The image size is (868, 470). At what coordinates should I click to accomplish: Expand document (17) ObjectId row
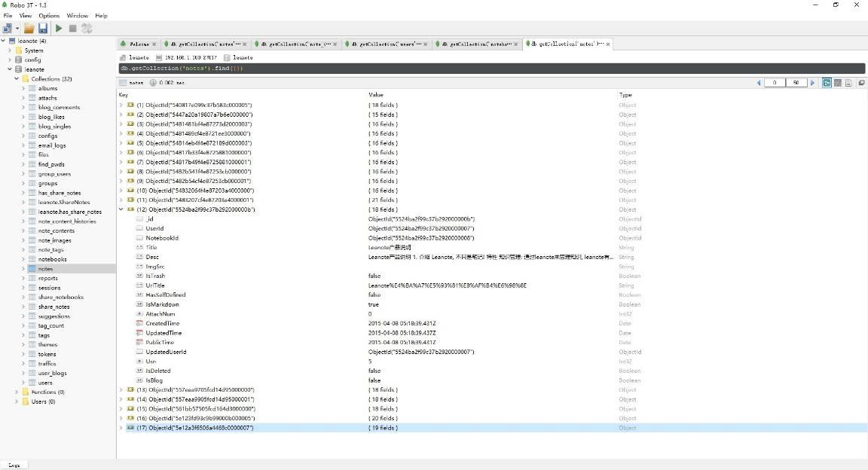click(x=121, y=428)
